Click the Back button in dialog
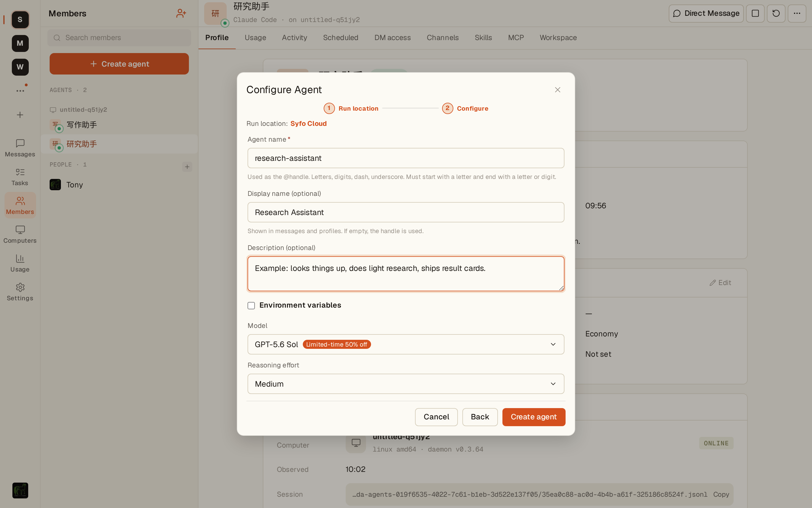 click(x=480, y=417)
